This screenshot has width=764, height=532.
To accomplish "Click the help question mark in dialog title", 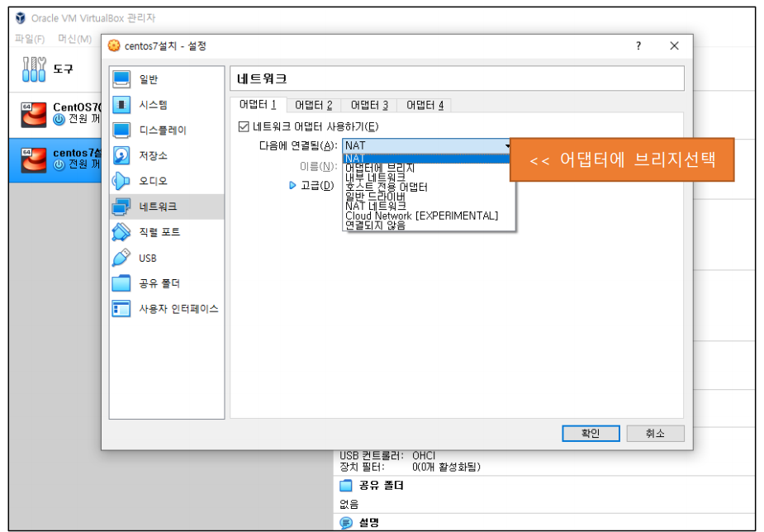I will 638,45.
